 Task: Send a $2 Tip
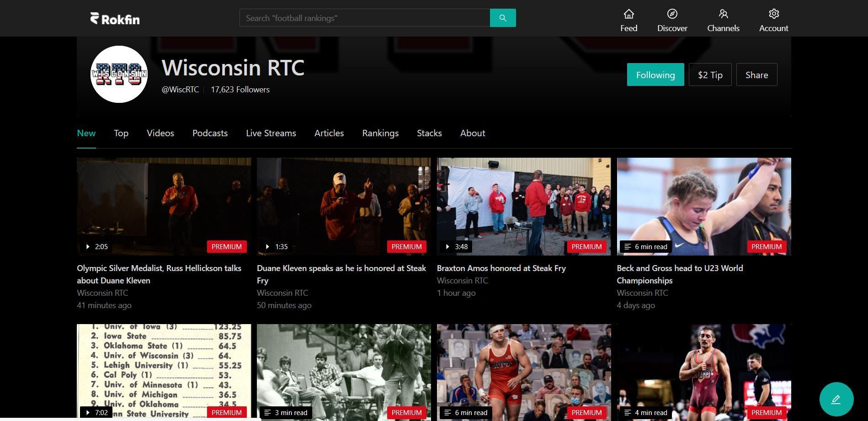coord(710,75)
